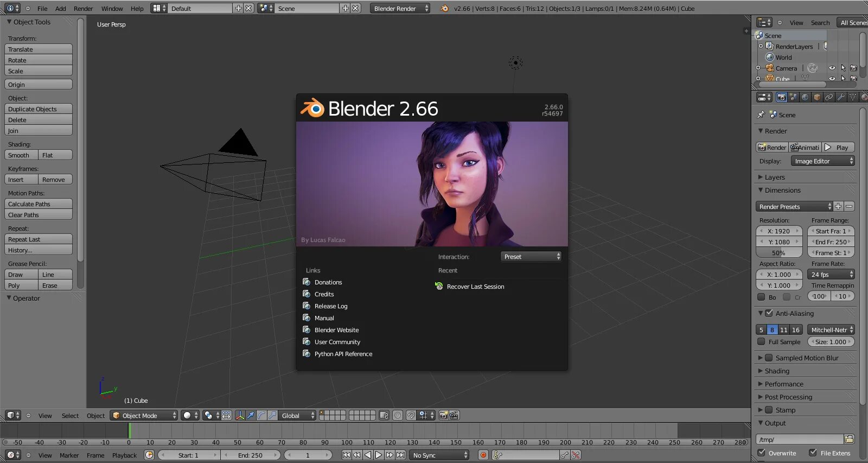This screenshot has width=868, height=463.
Task: Enable the translate manipulator arrow icon
Action: [x=251, y=415]
